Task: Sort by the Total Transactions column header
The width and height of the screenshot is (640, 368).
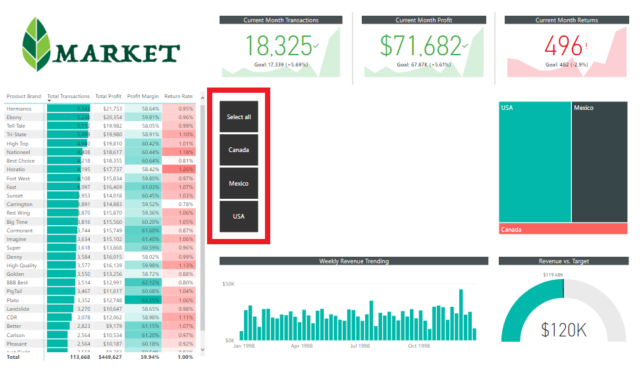Action: click(x=68, y=96)
